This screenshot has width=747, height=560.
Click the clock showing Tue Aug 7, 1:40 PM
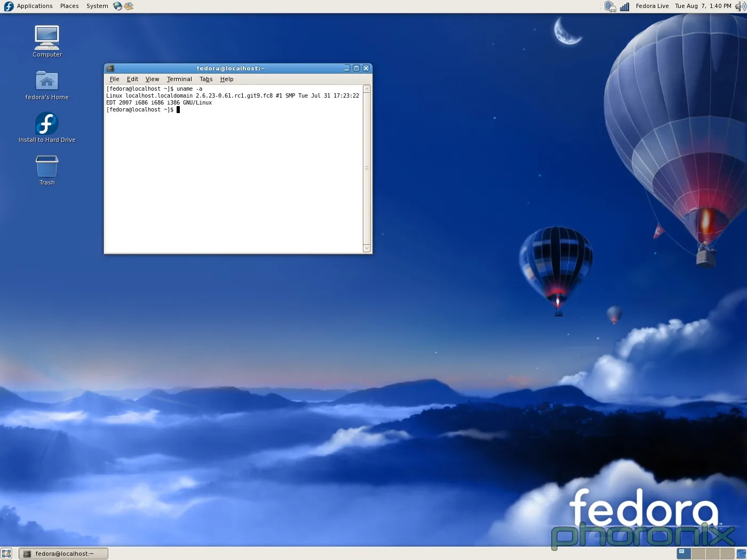[703, 6]
